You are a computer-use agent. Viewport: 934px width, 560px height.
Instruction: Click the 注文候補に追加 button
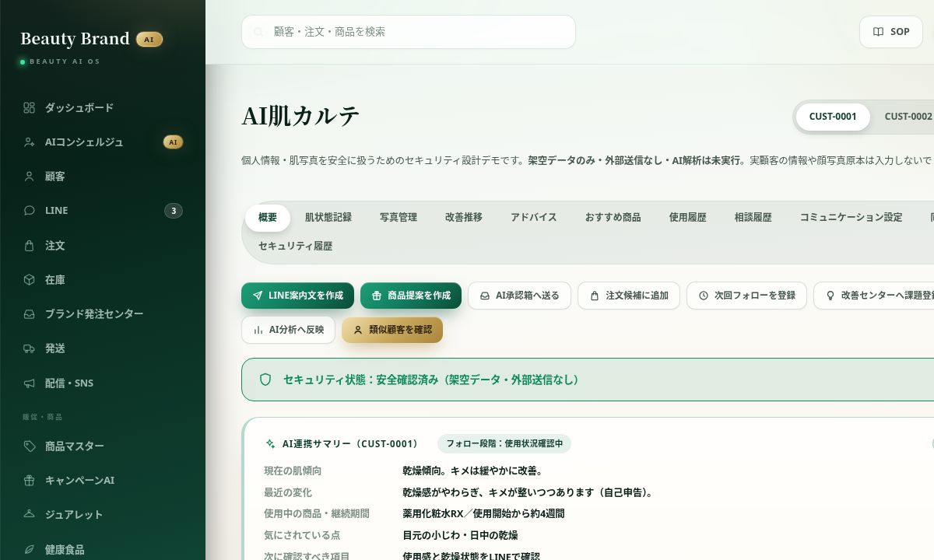629,296
